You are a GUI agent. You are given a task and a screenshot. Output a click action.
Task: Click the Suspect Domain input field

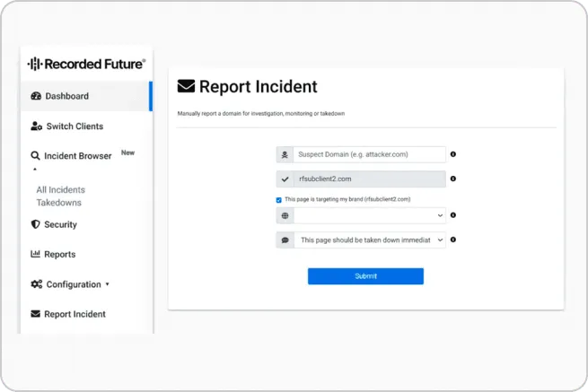tap(369, 154)
